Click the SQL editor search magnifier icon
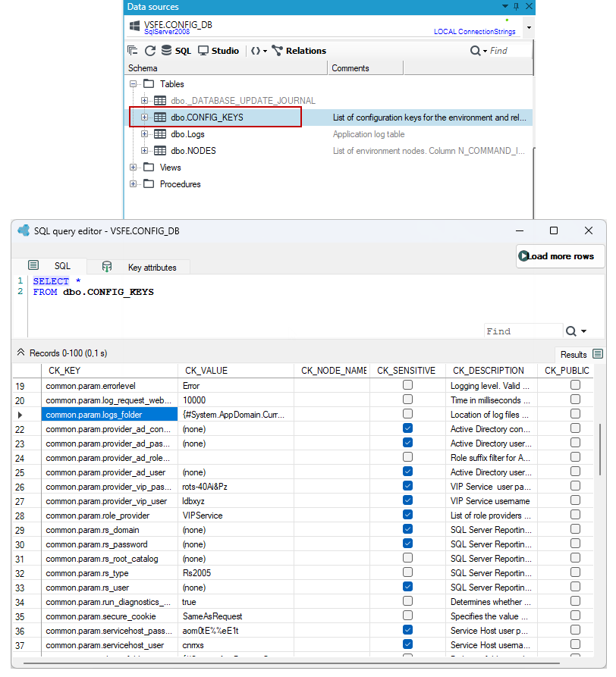This screenshot has width=616, height=677. coord(571,331)
